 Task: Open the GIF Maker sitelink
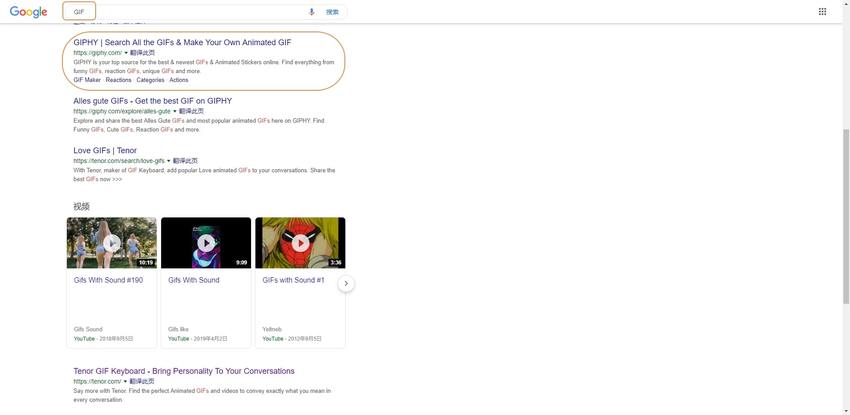pos(87,80)
